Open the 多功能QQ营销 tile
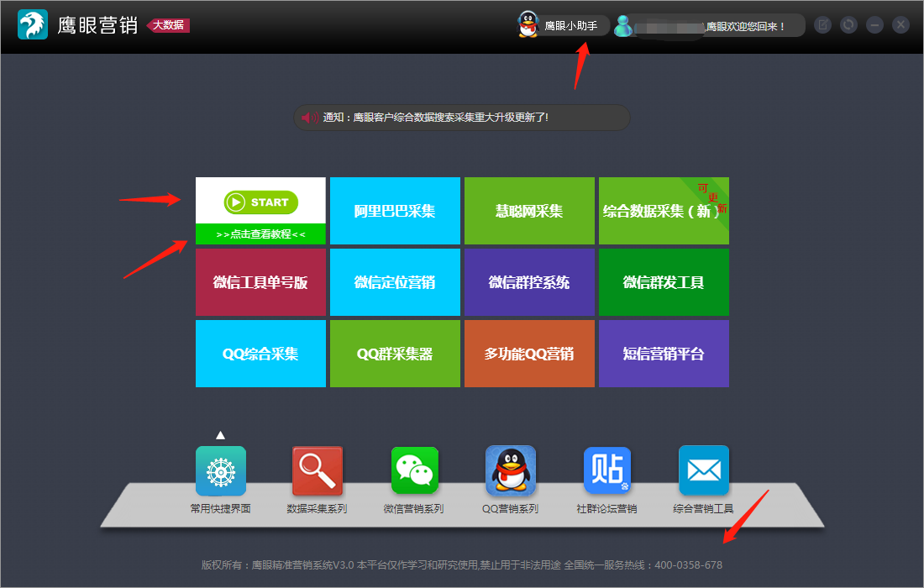Screen dimensions: 924x588 click(x=529, y=354)
